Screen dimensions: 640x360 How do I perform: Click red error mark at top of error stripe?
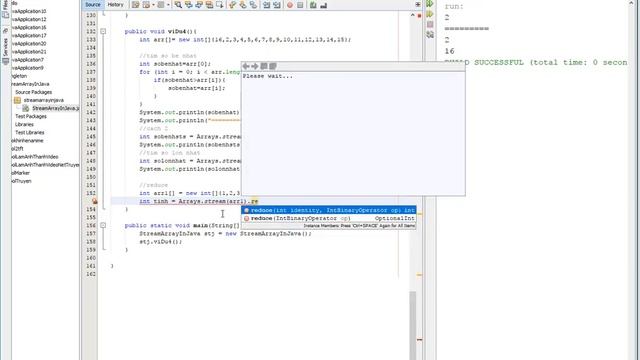419,16
